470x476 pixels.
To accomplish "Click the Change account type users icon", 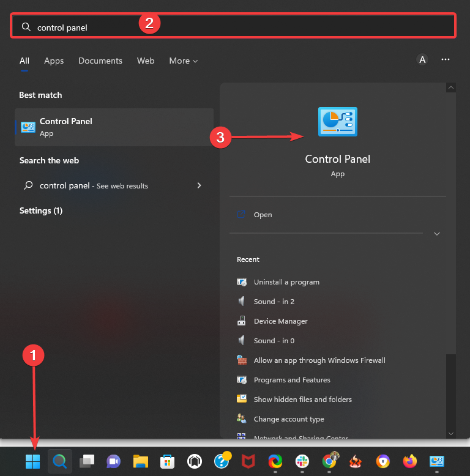I will coord(242,418).
